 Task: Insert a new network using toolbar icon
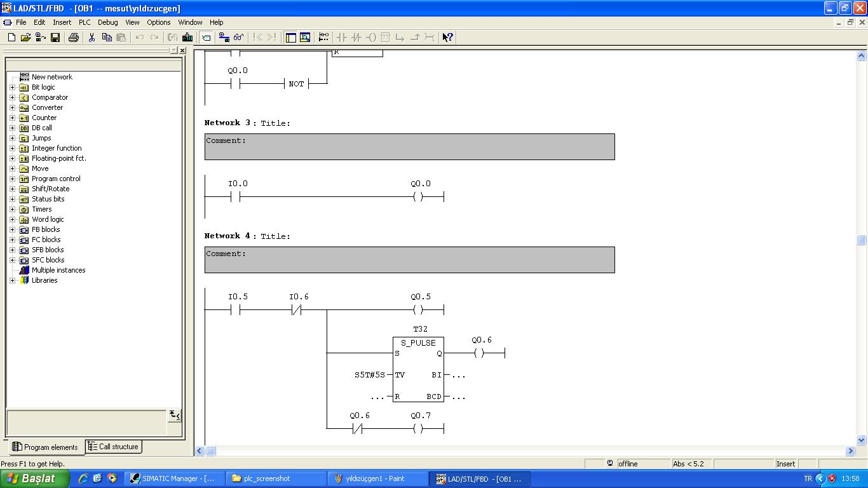[x=323, y=37]
